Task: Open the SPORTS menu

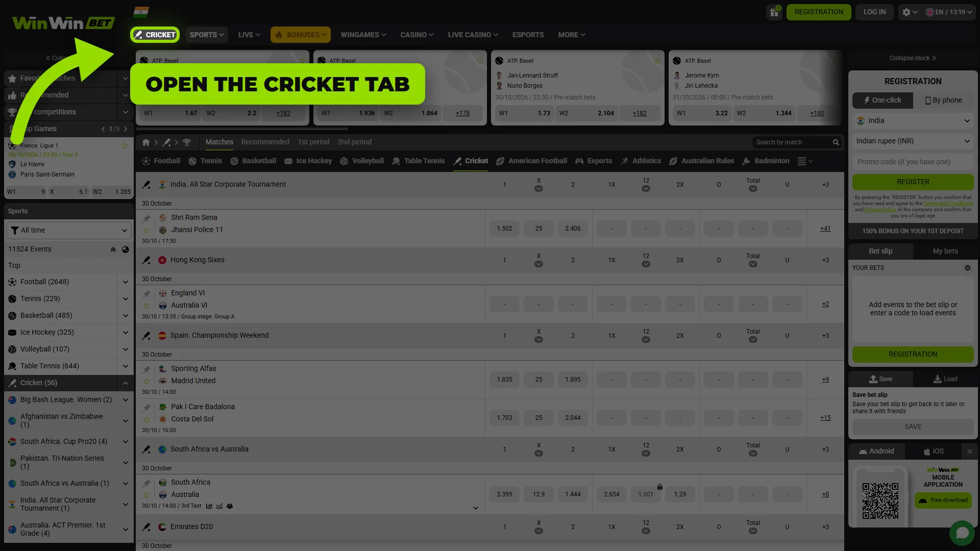Action: [x=207, y=35]
